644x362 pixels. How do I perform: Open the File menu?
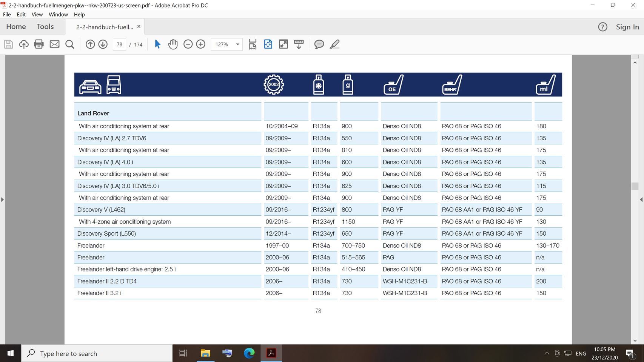click(7, 14)
